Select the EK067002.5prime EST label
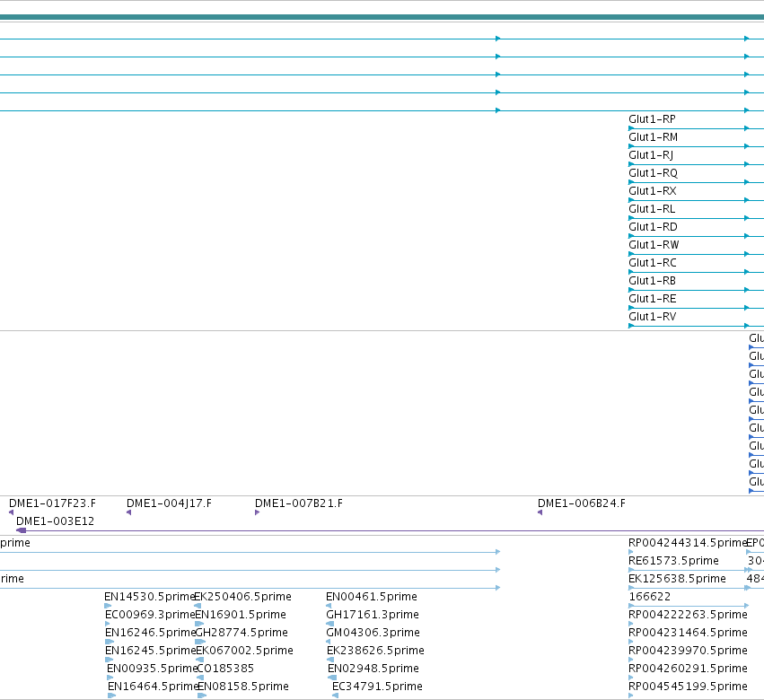 click(x=244, y=651)
